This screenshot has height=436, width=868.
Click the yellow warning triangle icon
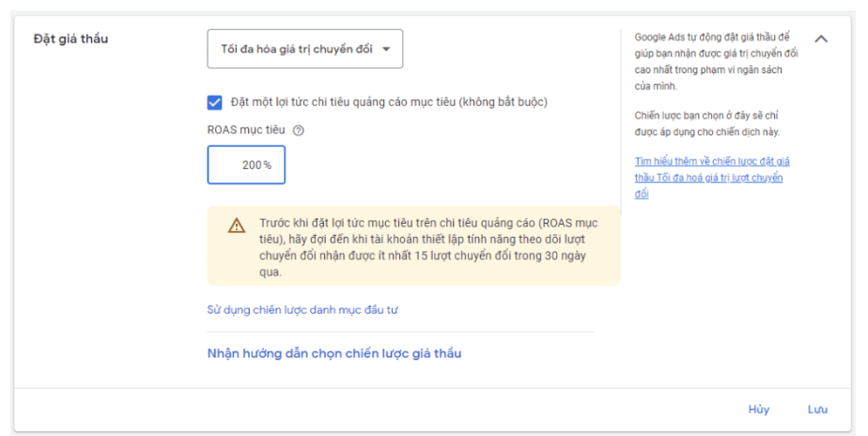237,226
